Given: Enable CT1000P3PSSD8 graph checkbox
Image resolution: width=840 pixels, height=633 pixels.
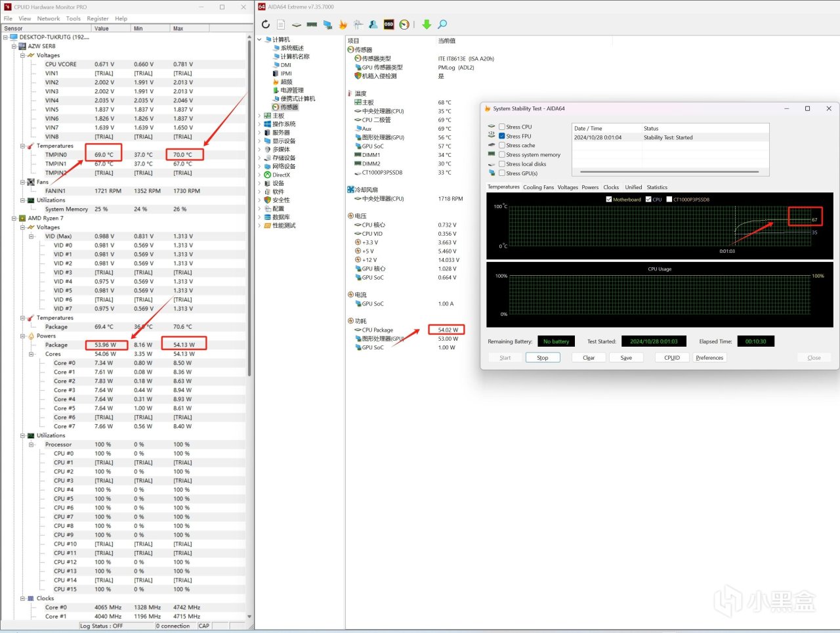Looking at the screenshot, I should 669,199.
